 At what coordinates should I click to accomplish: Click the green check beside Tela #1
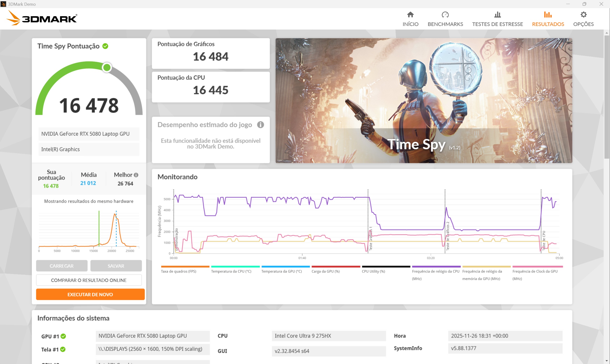(63, 349)
